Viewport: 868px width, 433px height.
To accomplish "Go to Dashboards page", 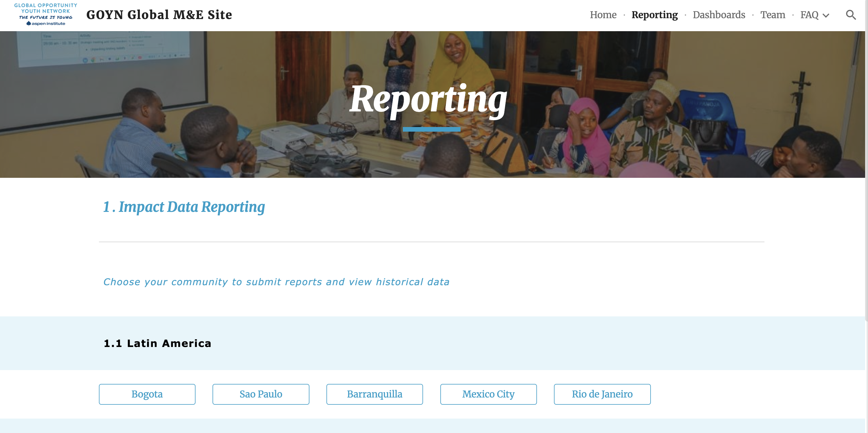I will pyautogui.click(x=719, y=15).
